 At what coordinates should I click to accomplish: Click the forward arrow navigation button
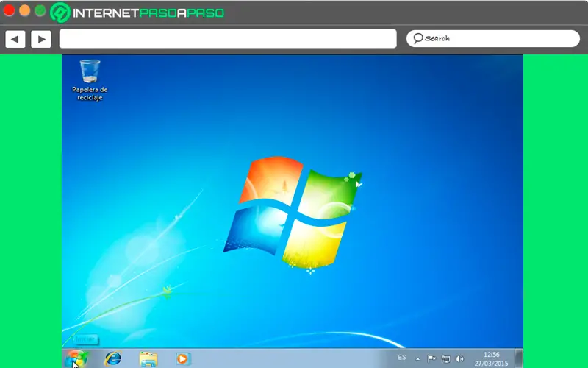(41, 39)
